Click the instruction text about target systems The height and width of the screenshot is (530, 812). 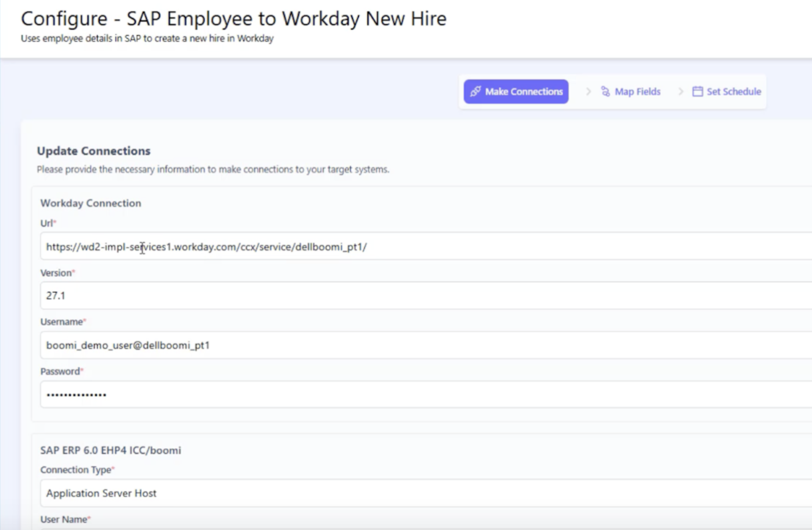(213, 169)
